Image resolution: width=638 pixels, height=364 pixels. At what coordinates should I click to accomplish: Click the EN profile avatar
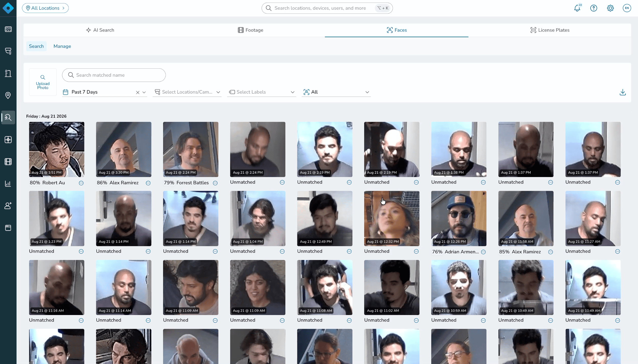[627, 8]
